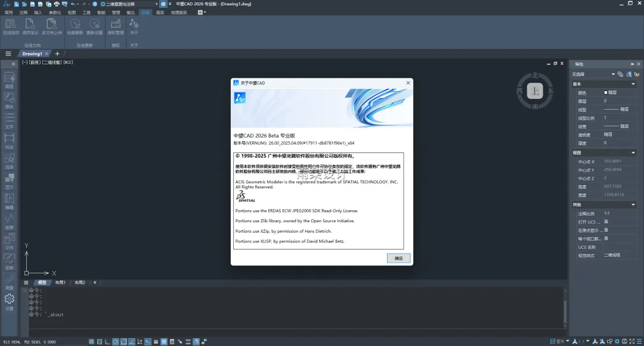
Task: Click the blue Help question mark icon
Action: [x=95, y=4]
